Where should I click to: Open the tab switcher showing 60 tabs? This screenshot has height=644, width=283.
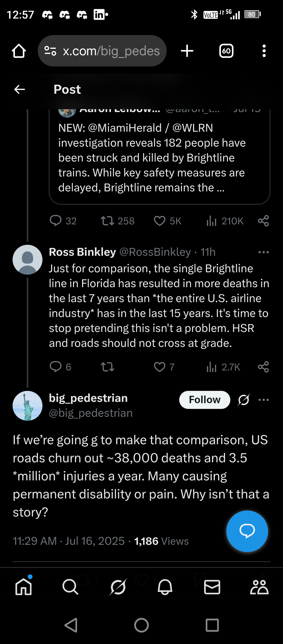(226, 51)
